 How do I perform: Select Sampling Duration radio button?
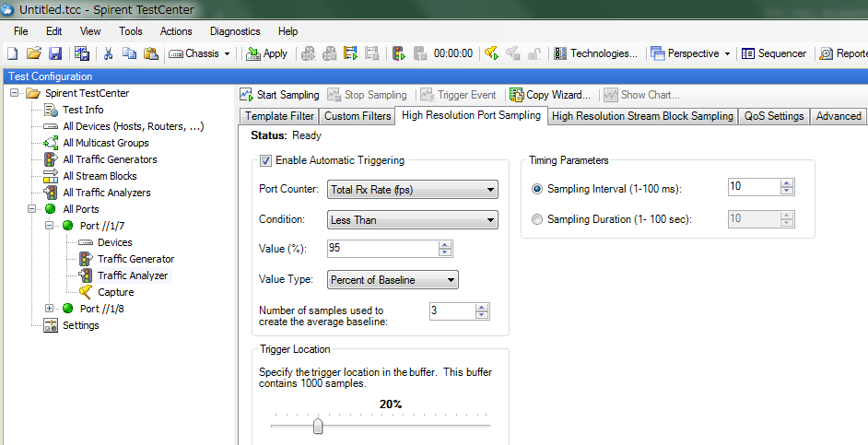pos(537,219)
